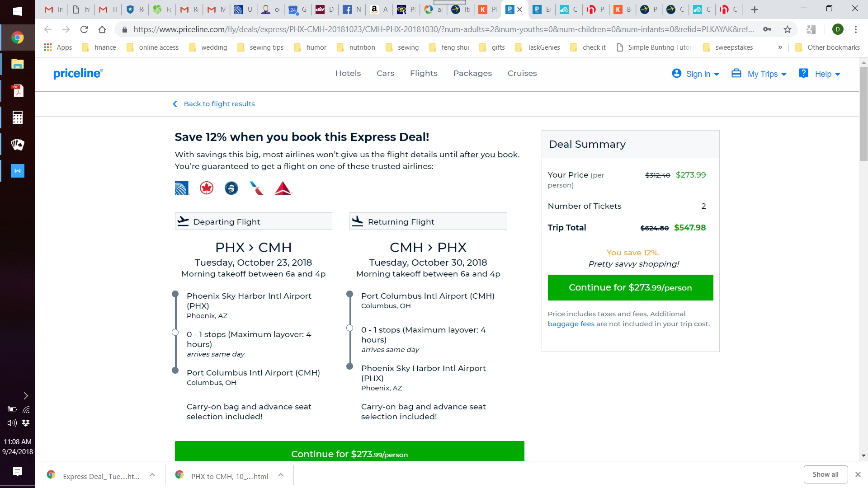Click the after you book link
The image size is (868, 488).
(488, 155)
